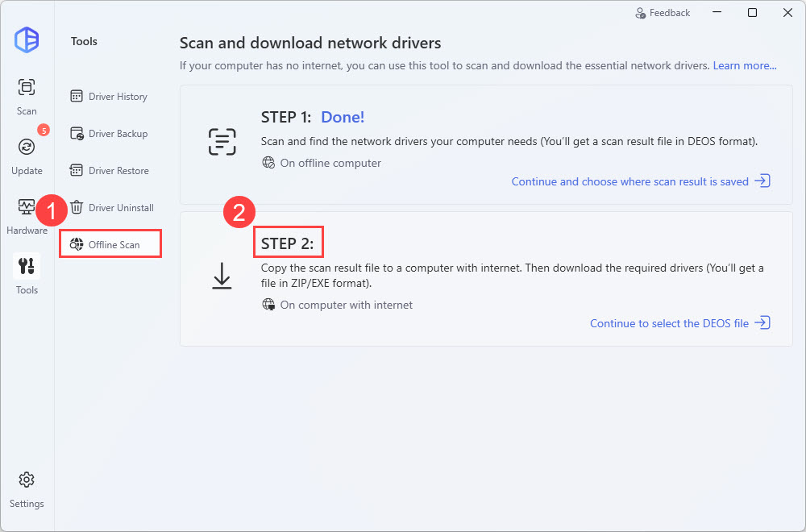
Task: Click the Driver Easy logo icon
Action: click(27, 40)
